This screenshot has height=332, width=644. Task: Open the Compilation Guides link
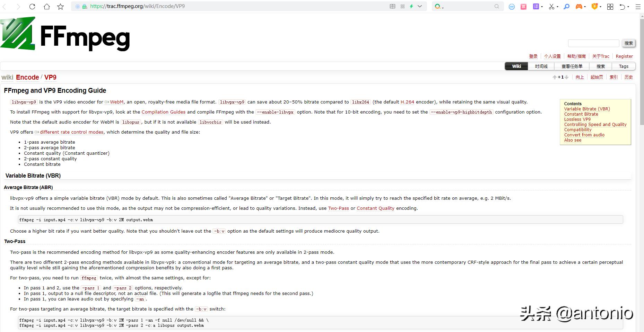[x=163, y=112]
